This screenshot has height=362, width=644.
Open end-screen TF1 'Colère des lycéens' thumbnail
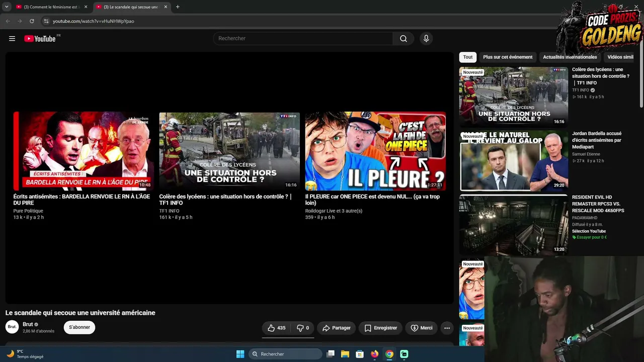tap(229, 151)
